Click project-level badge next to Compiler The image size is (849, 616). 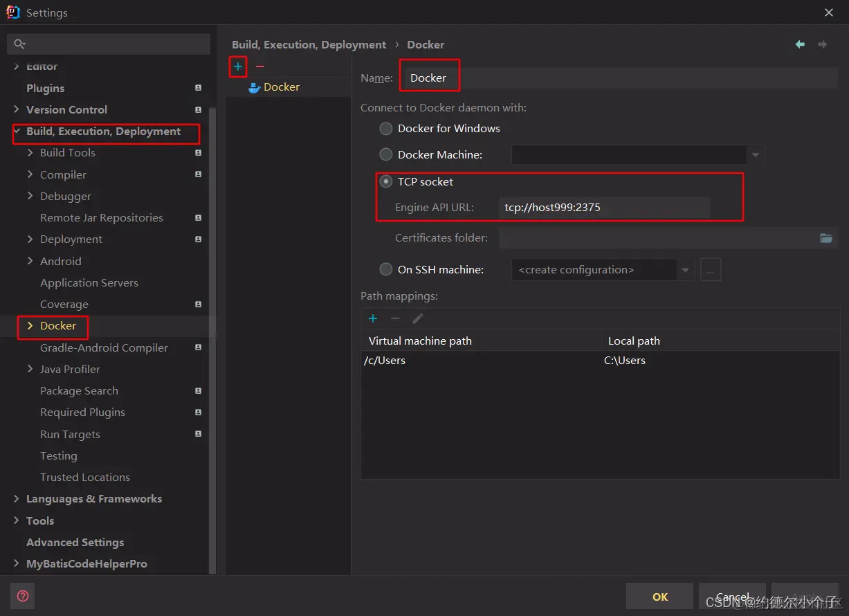tap(199, 174)
